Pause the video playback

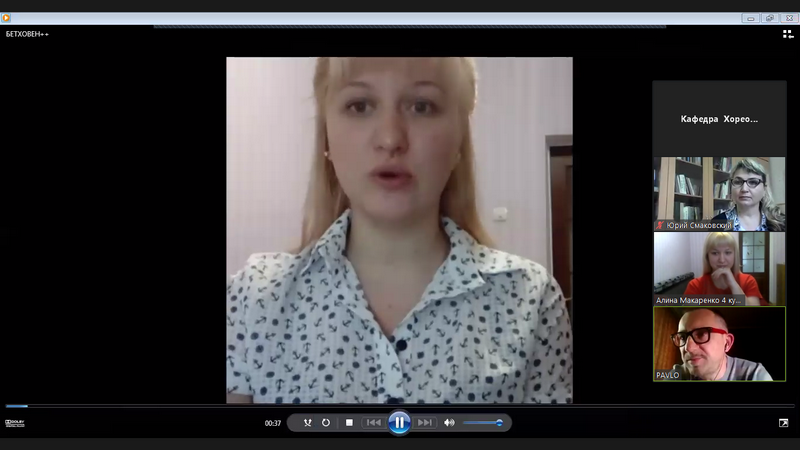399,423
